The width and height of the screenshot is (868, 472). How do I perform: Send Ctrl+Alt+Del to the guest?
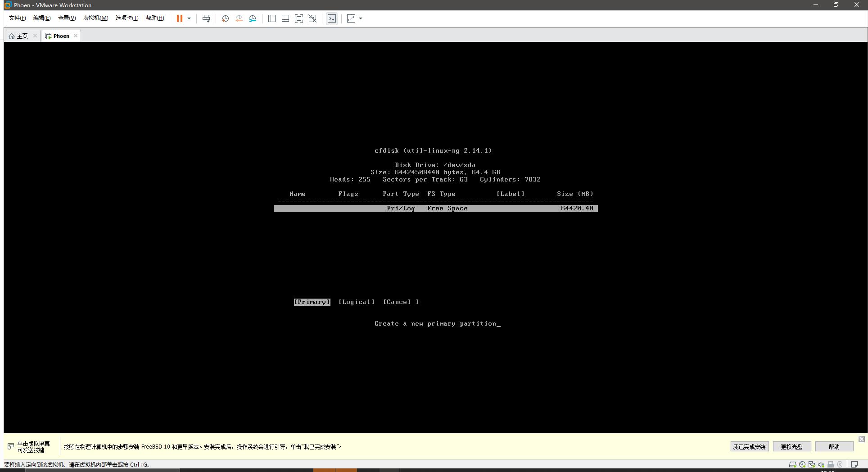click(x=206, y=18)
